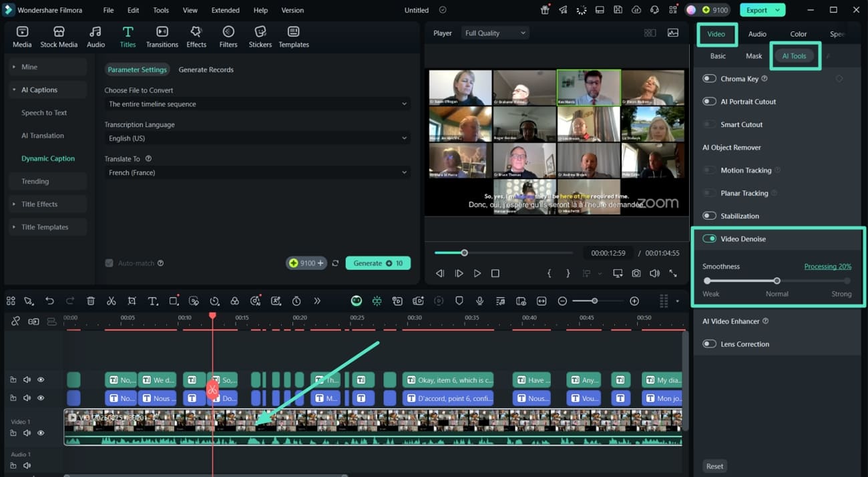The height and width of the screenshot is (477, 868).
Task: Click the player progress slider handle
Action: point(464,253)
